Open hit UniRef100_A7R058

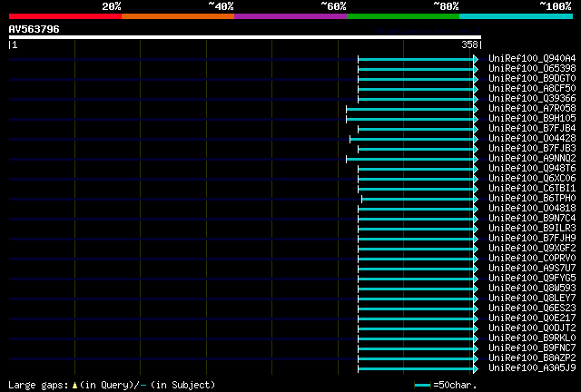coord(532,109)
